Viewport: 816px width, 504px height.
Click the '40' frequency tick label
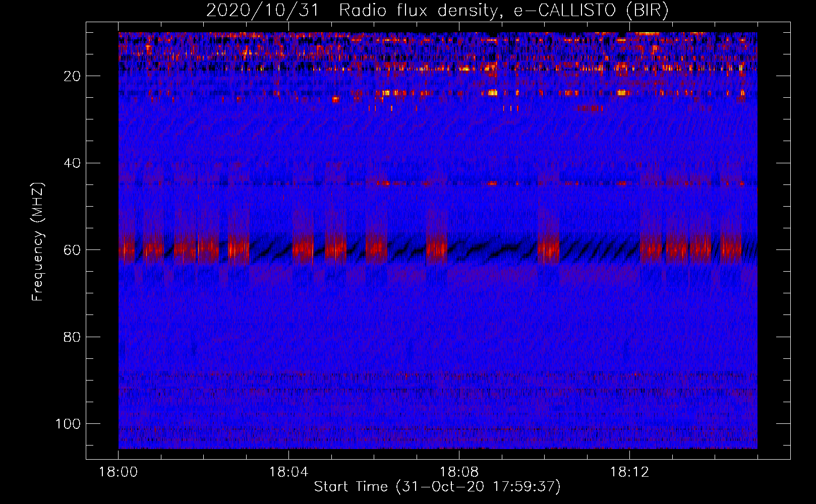pos(72,163)
